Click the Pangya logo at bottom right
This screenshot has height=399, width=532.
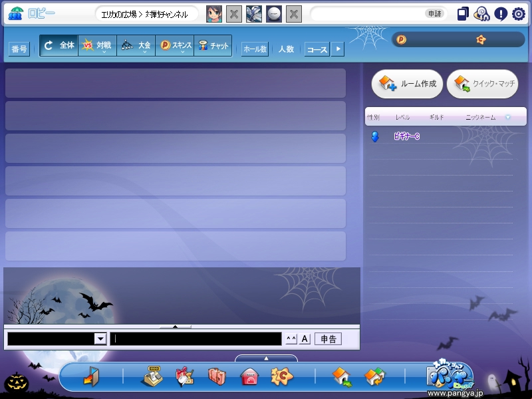point(450,375)
